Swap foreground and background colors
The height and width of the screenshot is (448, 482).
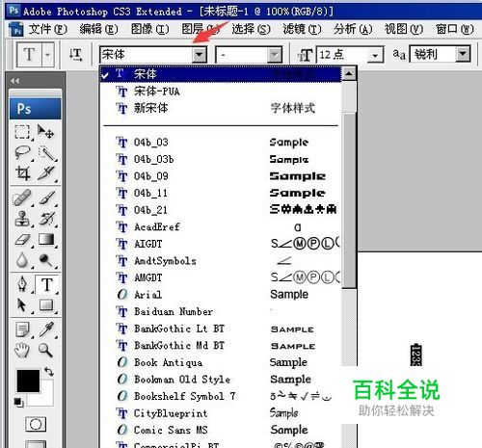[49, 372]
